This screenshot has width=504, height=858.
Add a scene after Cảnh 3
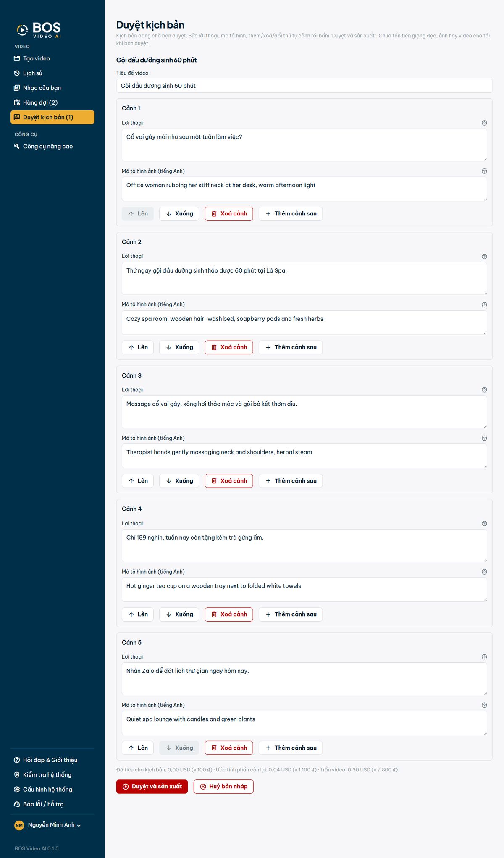pos(291,481)
